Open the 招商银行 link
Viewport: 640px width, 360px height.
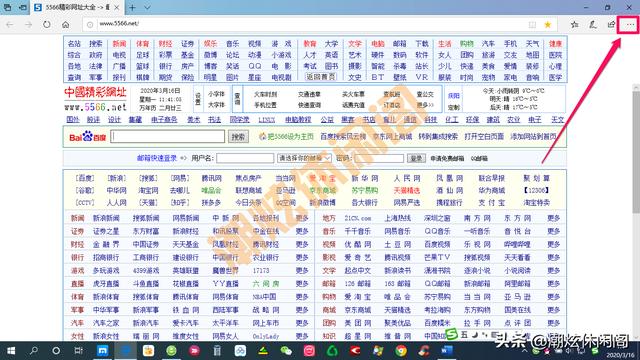106,258
